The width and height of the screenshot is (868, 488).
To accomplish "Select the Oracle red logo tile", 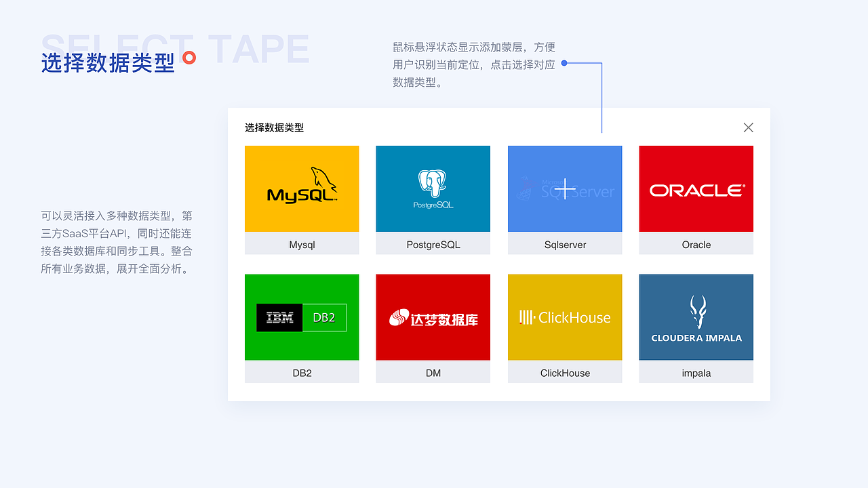I will (696, 188).
